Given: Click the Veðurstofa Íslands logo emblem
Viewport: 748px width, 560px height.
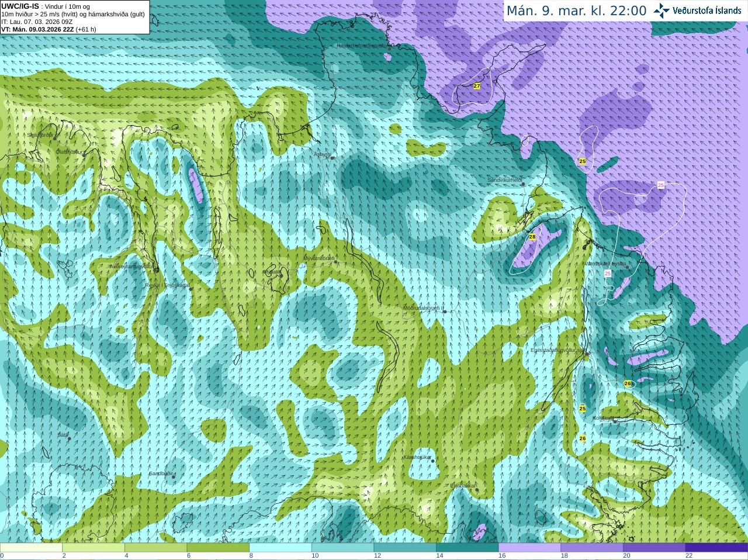Looking at the screenshot, I should pos(662,11).
